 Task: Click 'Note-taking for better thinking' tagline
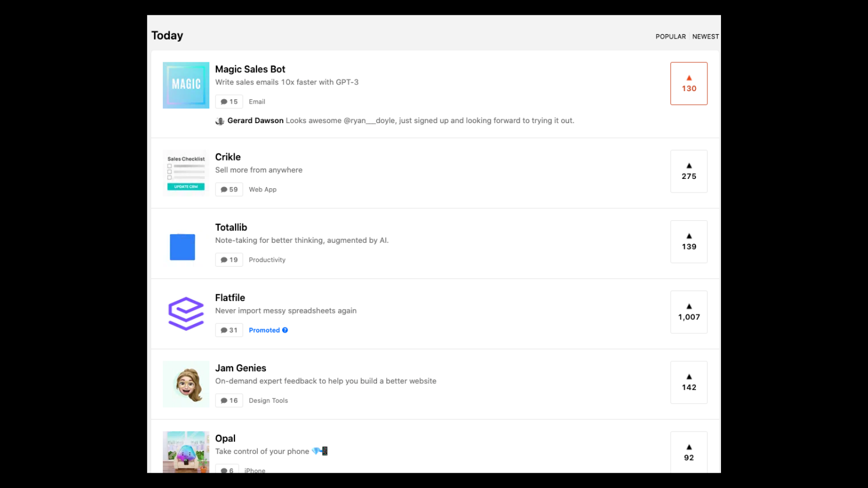point(302,241)
